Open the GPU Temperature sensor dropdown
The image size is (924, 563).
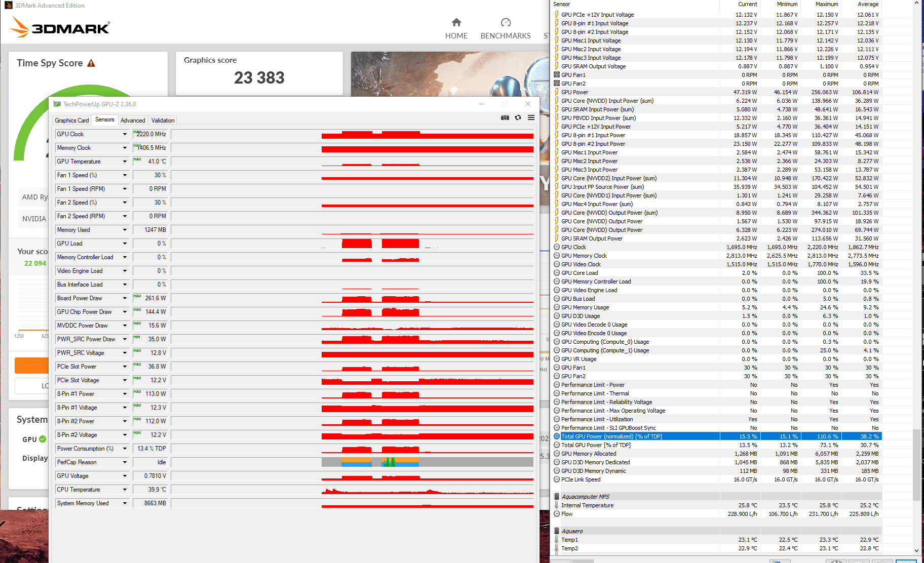tap(125, 162)
